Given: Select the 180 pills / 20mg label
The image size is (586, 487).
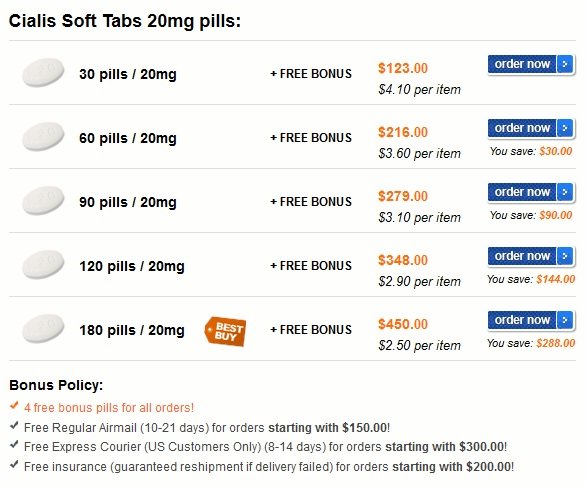Looking at the screenshot, I should pyautogui.click(x=132, y=330).
